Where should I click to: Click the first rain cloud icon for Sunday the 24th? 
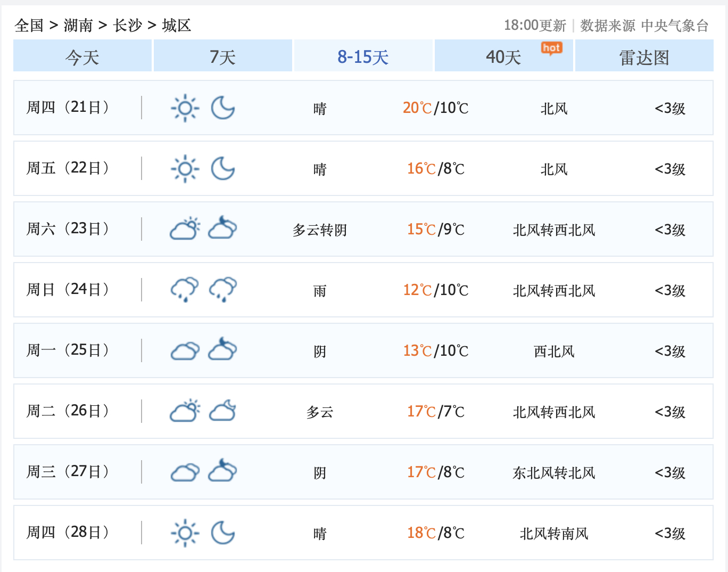(x=185, y=290)
